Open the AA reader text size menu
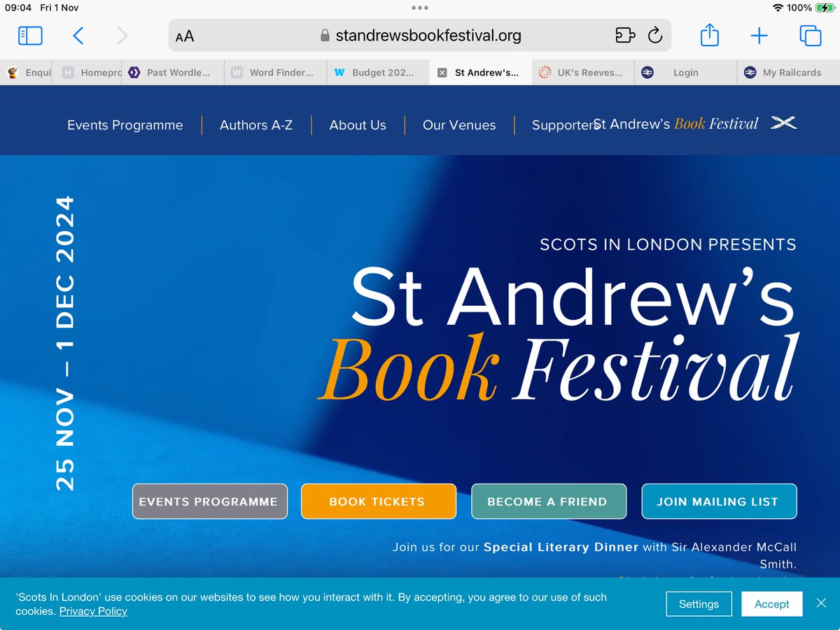 [185, 36]
